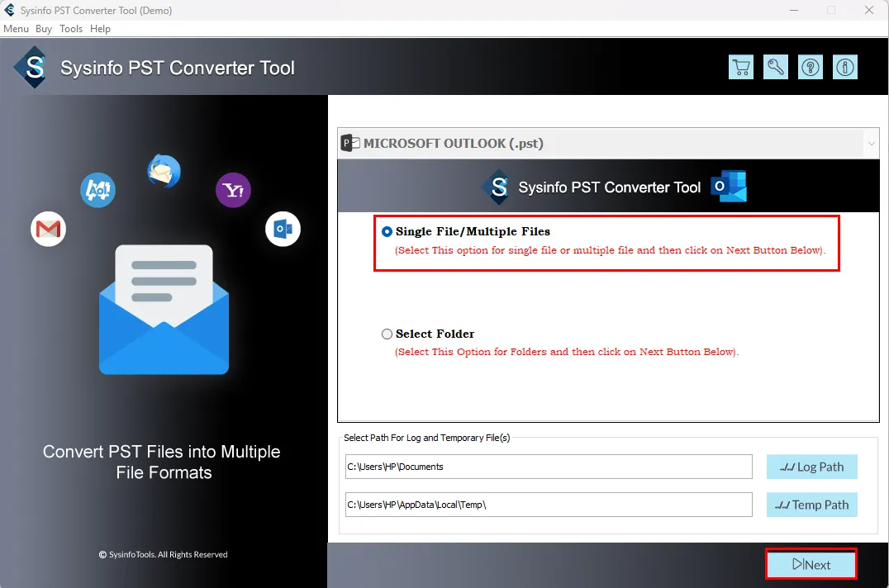Click the Log Path button
Screen dimensions: 889x588
tap(812, 467)
